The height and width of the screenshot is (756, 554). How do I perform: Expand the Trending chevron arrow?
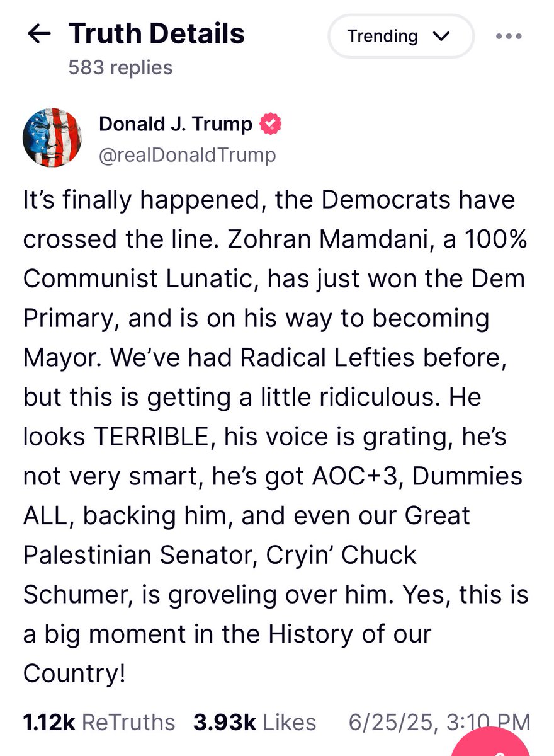pyautogui.click(x=442, y=36)
